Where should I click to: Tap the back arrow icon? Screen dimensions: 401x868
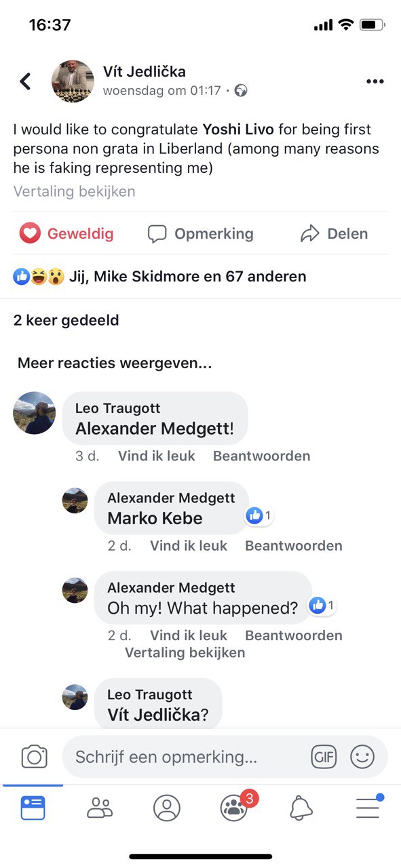pos(26,82)
